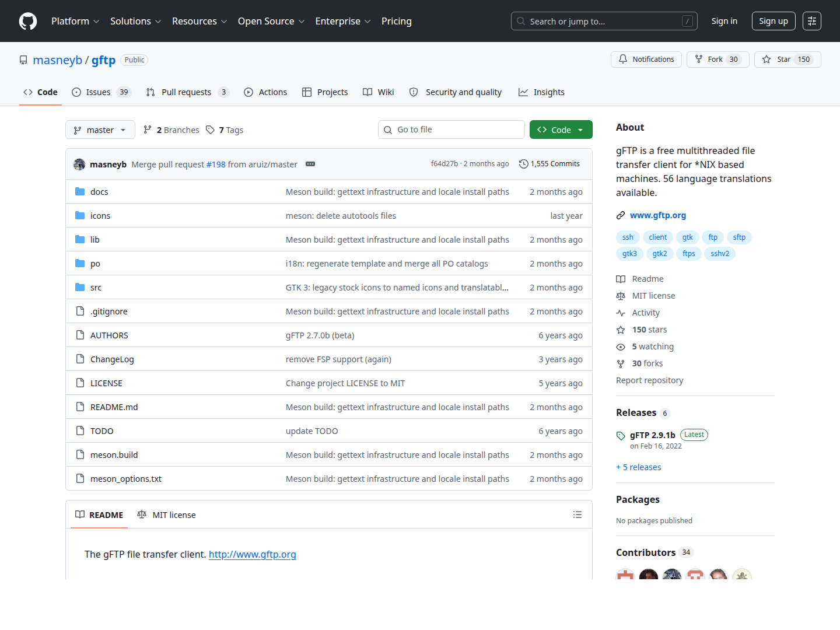Click the eye icon next to 5 watching

(x=621, y=347)
